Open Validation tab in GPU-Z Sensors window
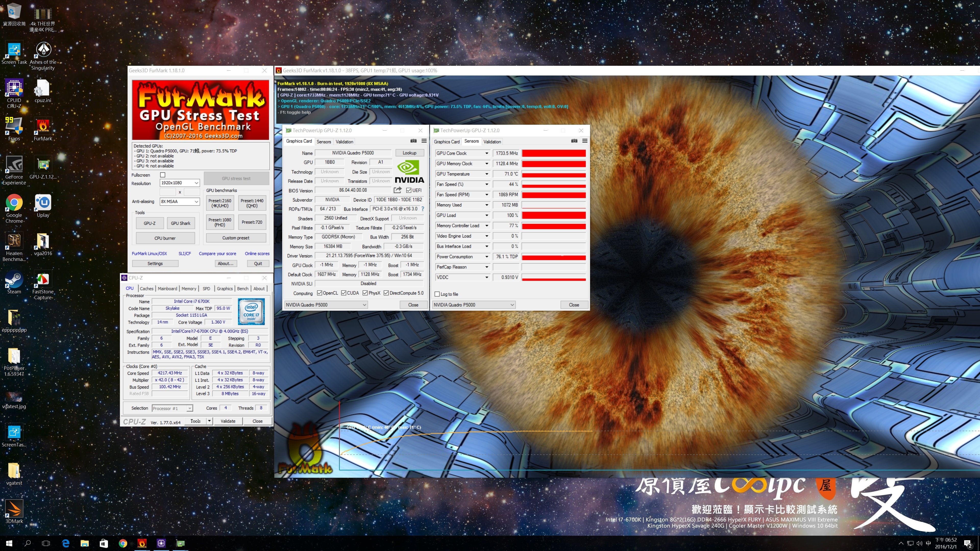This screenshot has width=980, height=551. point(492,142)
